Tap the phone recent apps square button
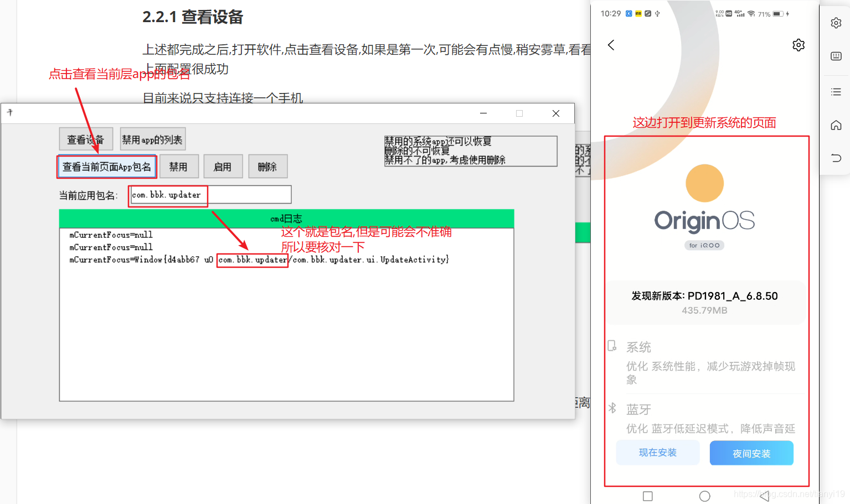The height and width of the screenshot is (504, 850). point(648,496)
